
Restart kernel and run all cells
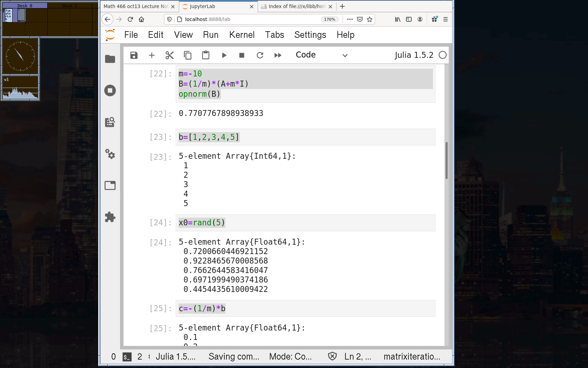pyautogui.click(x=278, y=55)
